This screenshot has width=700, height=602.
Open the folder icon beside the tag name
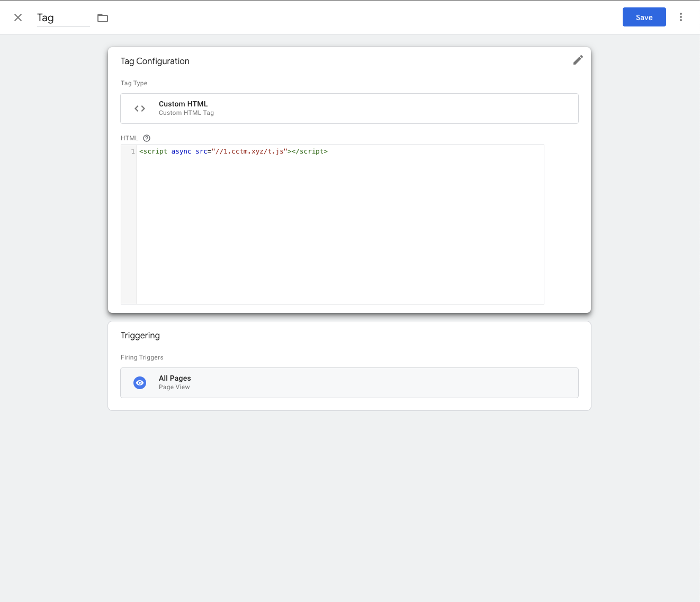coord(103,18)
